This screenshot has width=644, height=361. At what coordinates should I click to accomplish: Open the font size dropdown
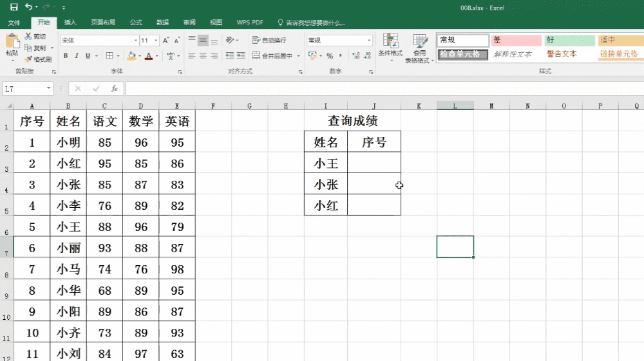(156, 40)
